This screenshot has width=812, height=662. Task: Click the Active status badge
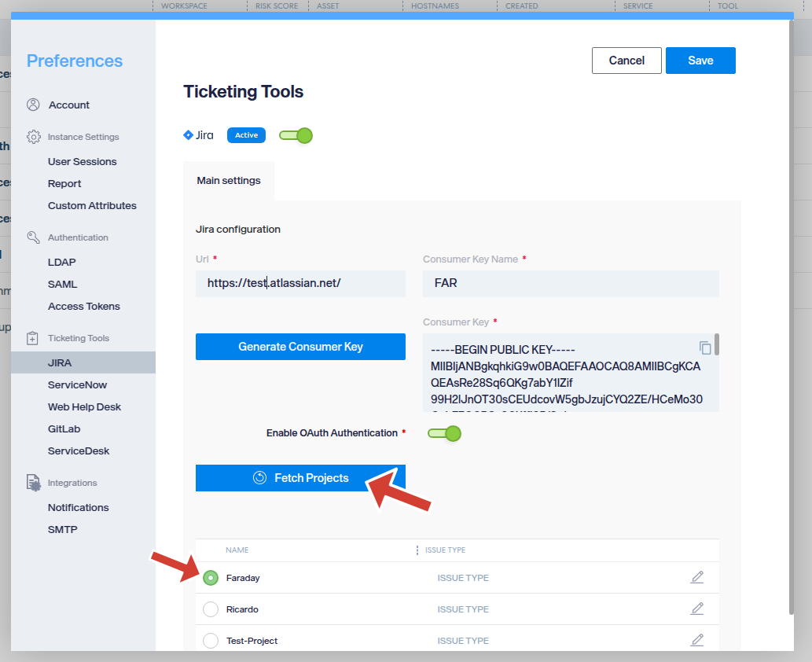click(x=247, y=135)
